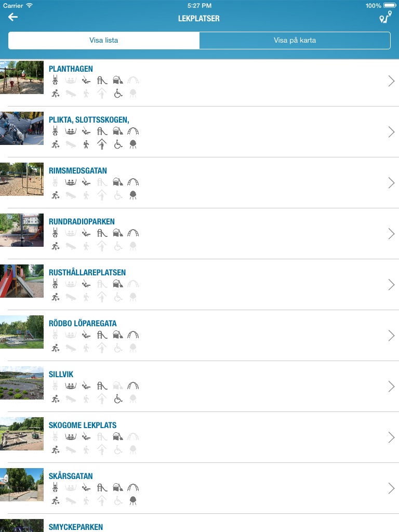Open the Rundradioparken playground title
Viewport: 399px width, 532px height.
point(82,221)
